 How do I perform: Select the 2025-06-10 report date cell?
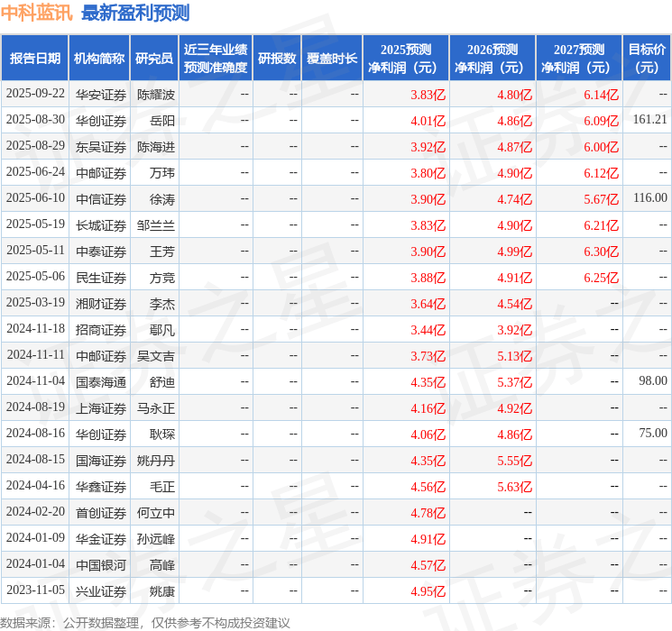(x=35, y=198)
